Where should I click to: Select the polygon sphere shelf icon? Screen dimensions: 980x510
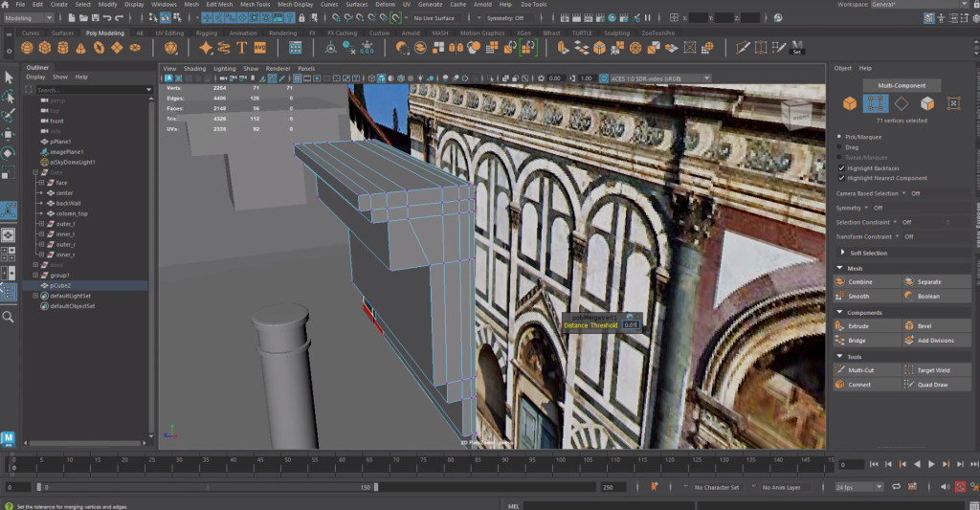point(27,48)
